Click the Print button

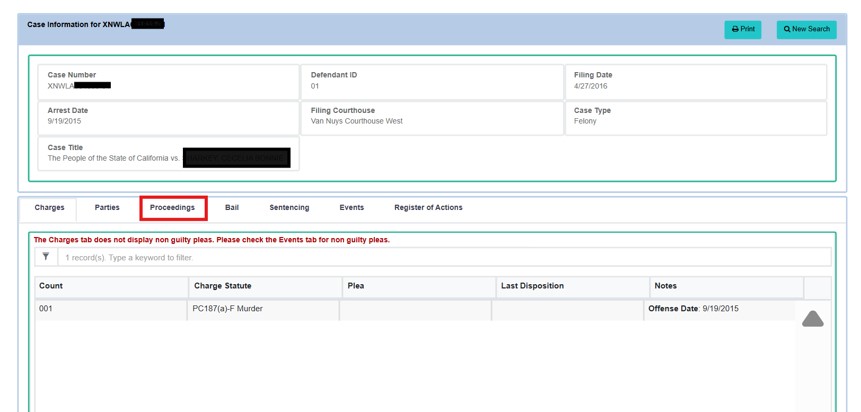742,29
